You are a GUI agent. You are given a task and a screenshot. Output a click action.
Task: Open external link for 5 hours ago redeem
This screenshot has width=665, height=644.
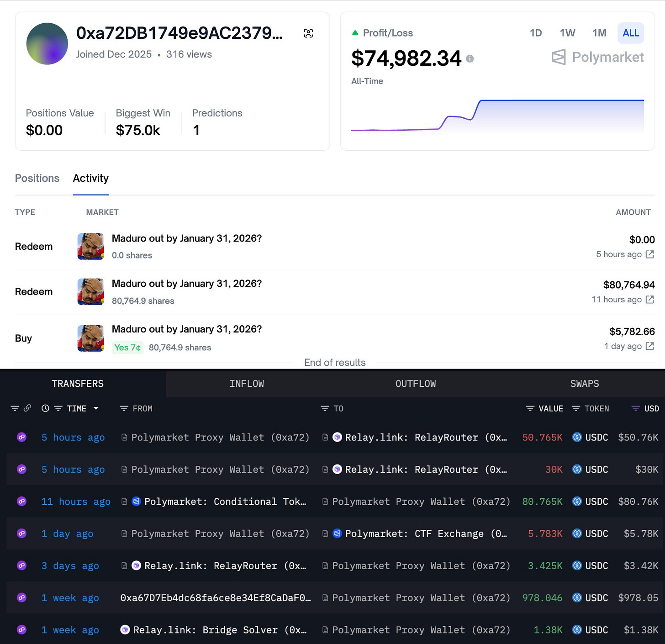coord(650,254)
